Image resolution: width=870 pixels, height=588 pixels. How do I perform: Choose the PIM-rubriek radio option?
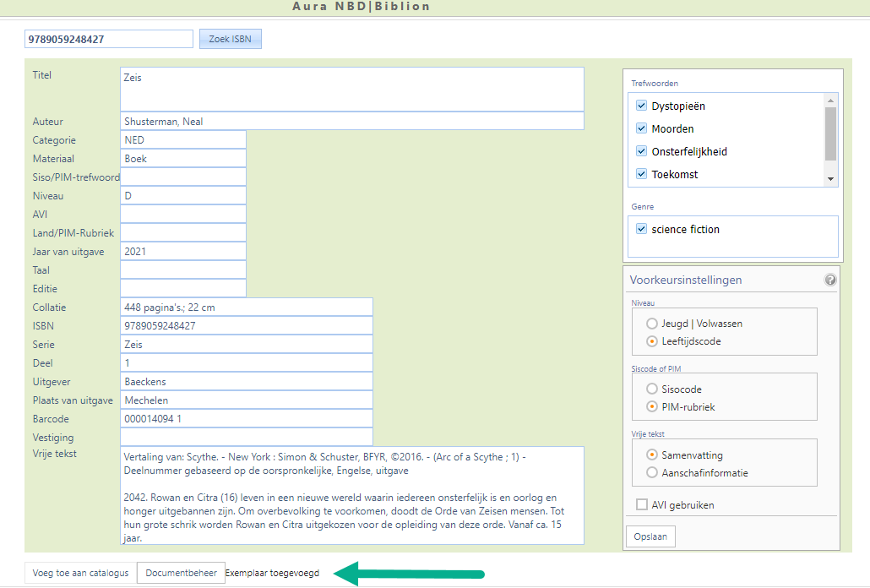651,407
